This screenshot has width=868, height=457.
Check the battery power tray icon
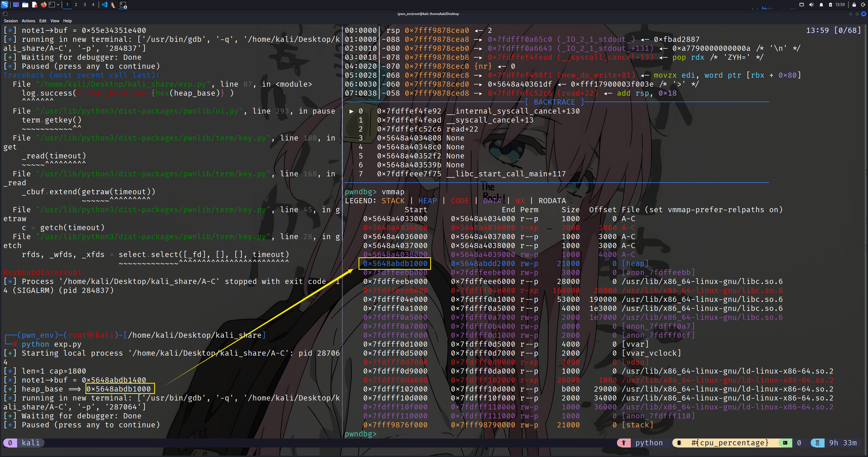(831, 5)
